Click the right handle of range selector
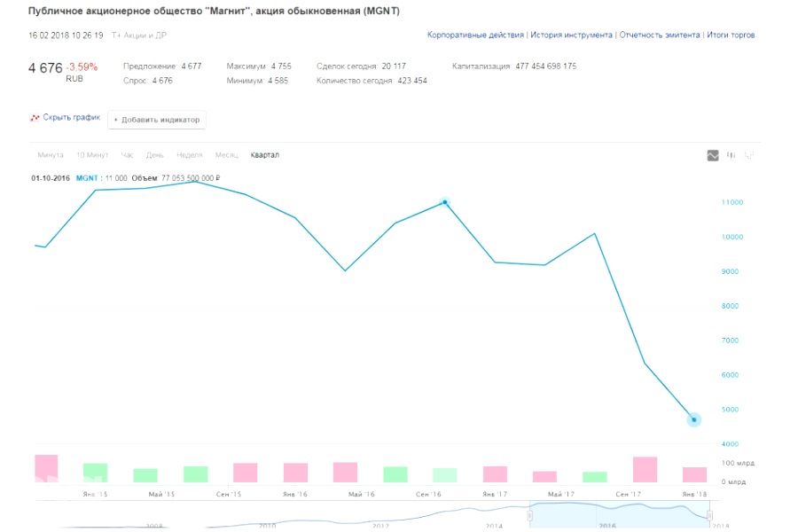Screen dimensions: 798x532 708,515
